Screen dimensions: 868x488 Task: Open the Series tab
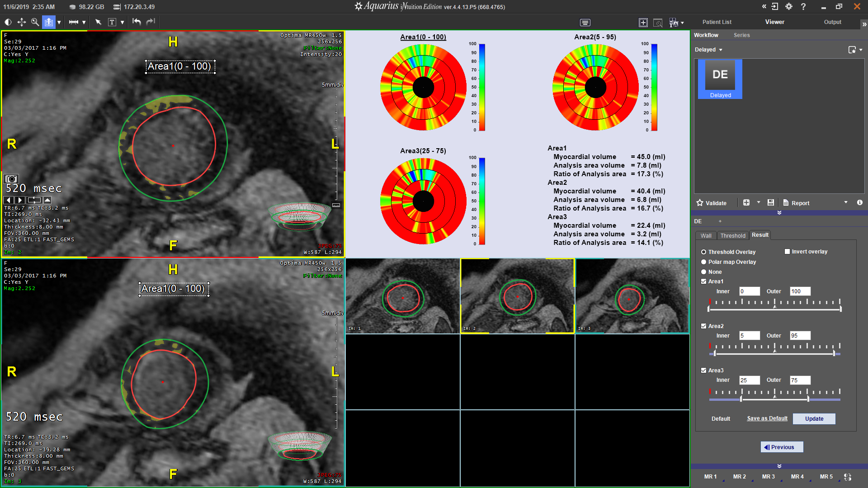click(x=741, y=35)
